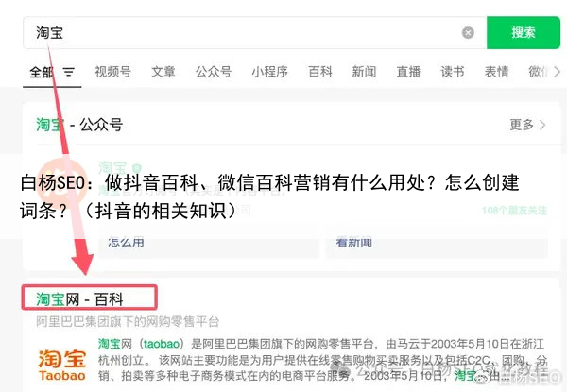
Task: Switch to the 视频号 tab
Action: point(112,72)
